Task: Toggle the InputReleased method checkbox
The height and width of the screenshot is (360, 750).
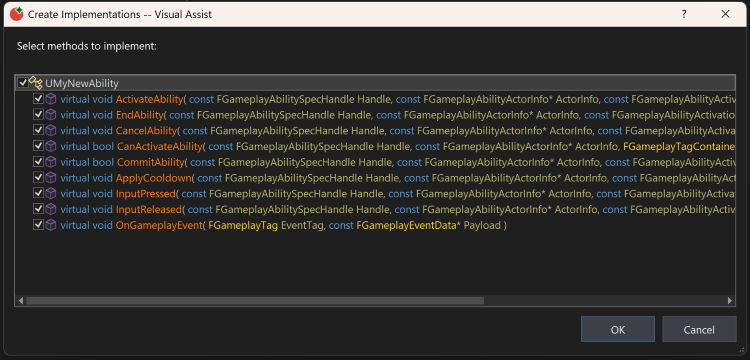Action: click(x=38, y=209)
